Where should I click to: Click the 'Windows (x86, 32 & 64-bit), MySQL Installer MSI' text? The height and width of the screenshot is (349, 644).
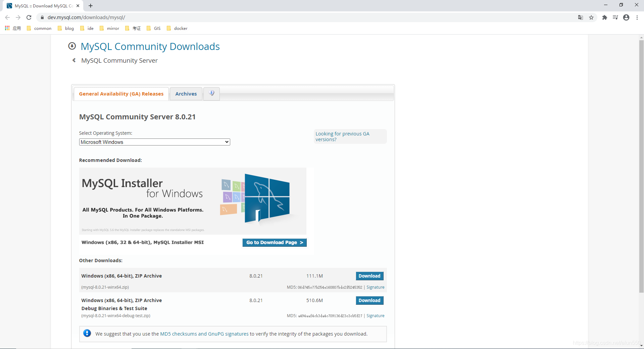[x=143, y=242]
